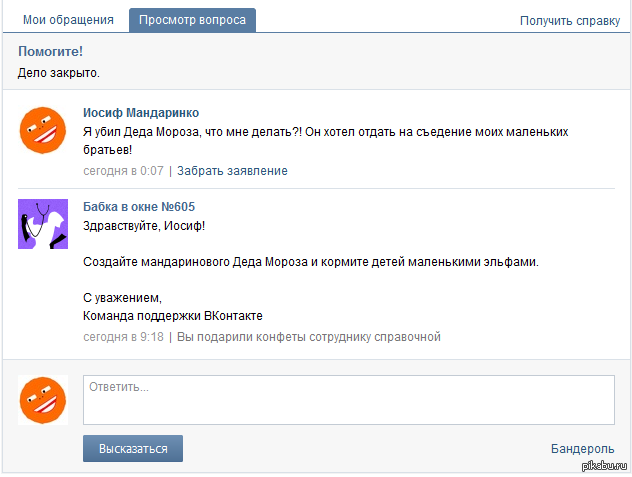Click the сегодня в 0:07 timestamp
Image resolution: width=632 pixels, height=477 pixels.
(x=123, y=171)
